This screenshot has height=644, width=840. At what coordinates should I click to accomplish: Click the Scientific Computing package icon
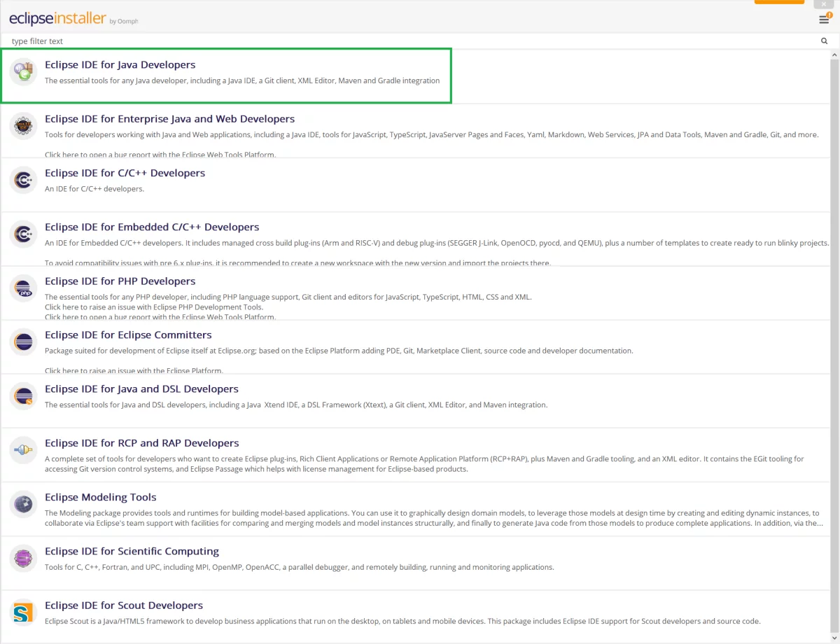pyautogui.click(x=23, y=558)
